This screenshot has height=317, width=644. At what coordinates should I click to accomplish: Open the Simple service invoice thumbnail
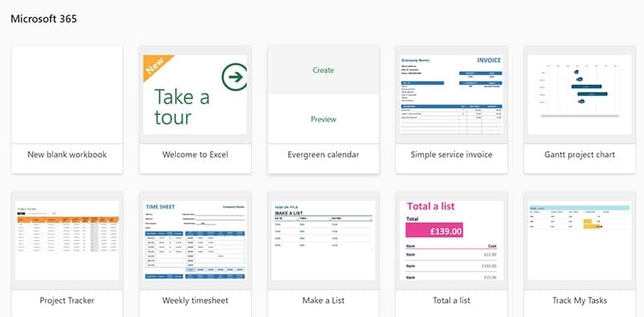coord(452,95)
